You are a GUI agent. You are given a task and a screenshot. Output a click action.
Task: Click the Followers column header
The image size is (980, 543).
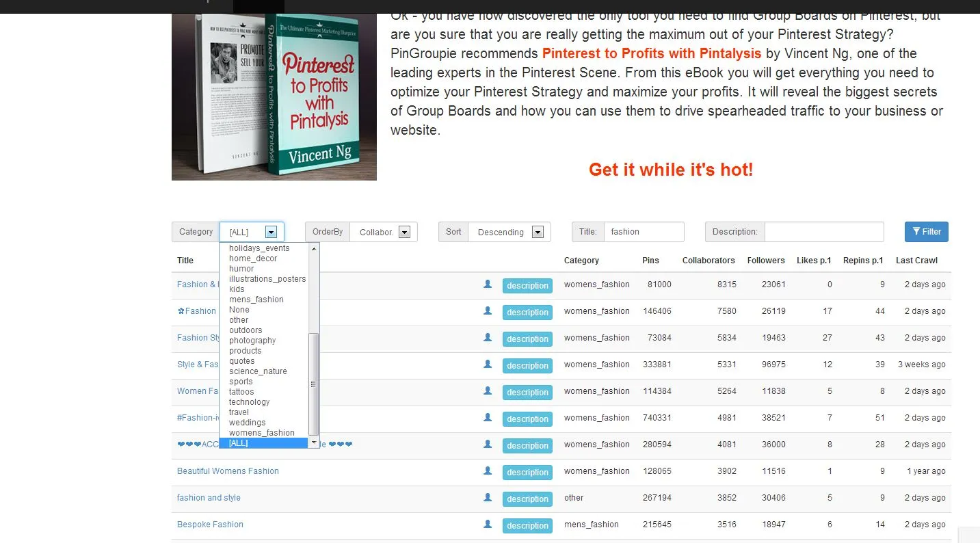click(x=766, y=261)
